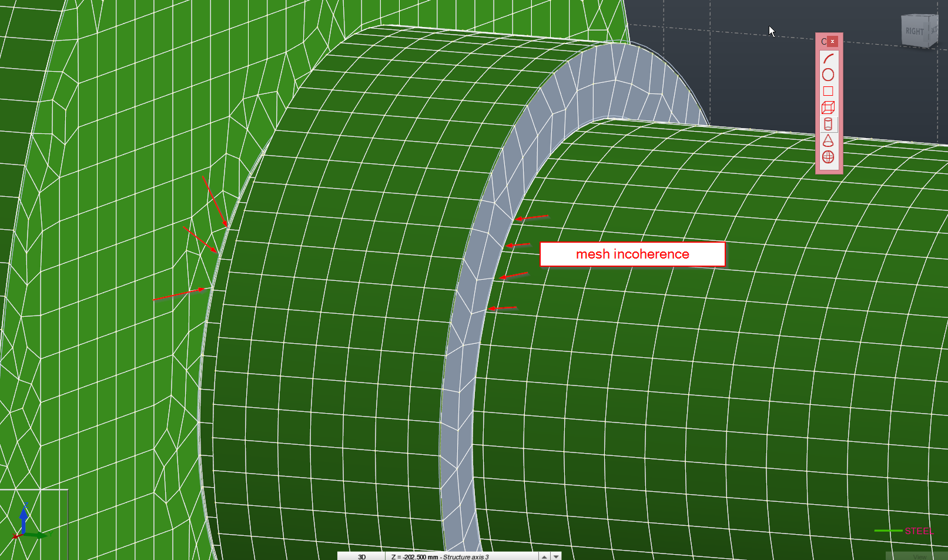Select the Sphere solid modeling tool
The image size is (948, 560).
pyautogui.click(x=829, y=156)
